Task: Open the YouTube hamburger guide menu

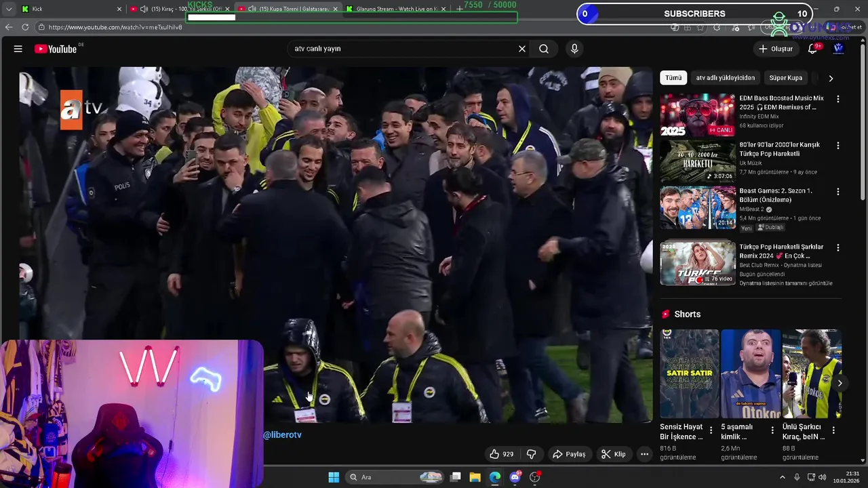Action: click(18, 49)
